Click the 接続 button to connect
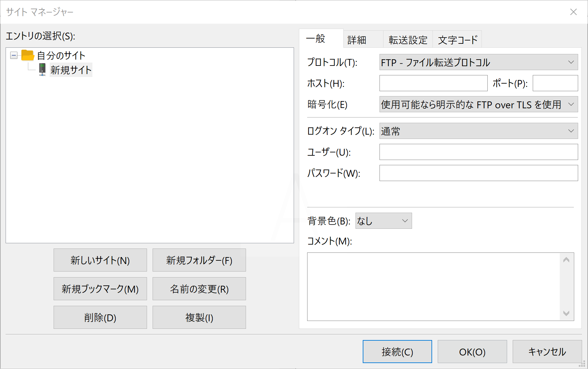This screenshot has height=369, width=588. coord(397,351)
